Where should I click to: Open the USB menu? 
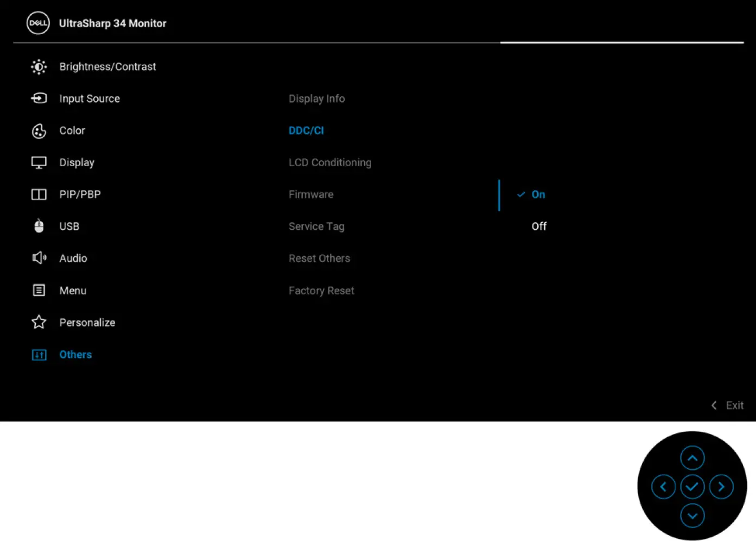[69, 226]
